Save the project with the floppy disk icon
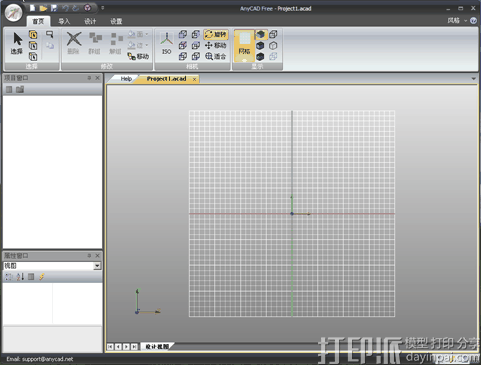 [x=54, y=8]
